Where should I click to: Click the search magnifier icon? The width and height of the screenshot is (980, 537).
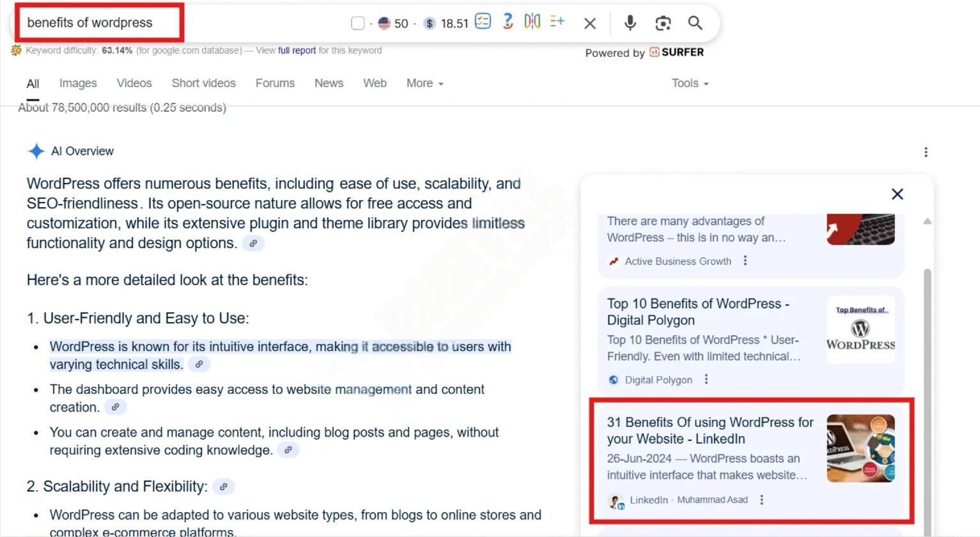click(695, 22)
